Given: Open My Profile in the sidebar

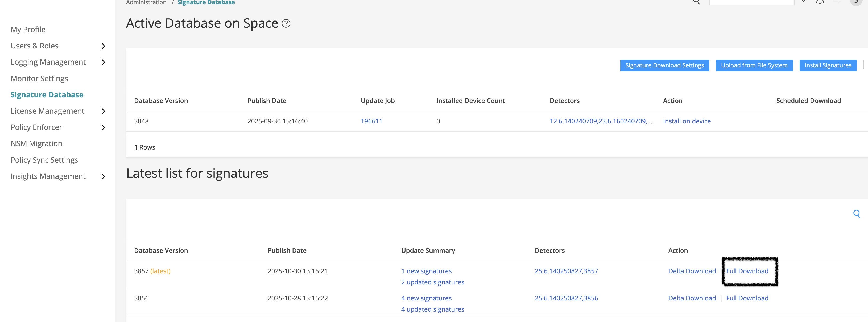Looking at the screenshot, I should click(28, 30).
